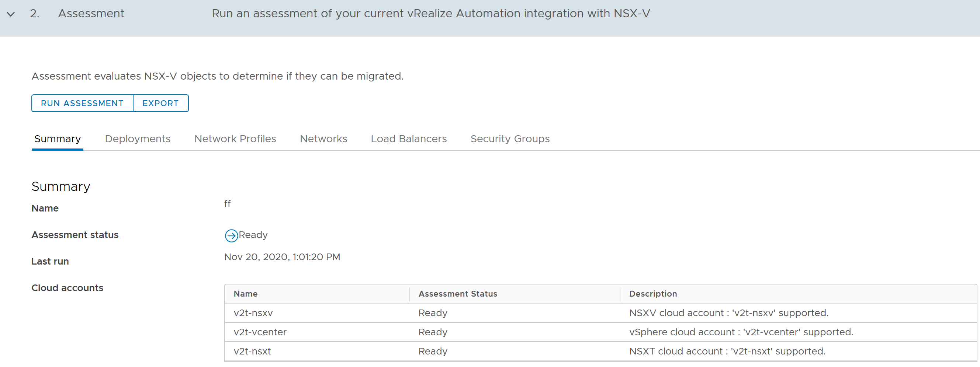Collapse the Assessment step chevron

(11, 14)
